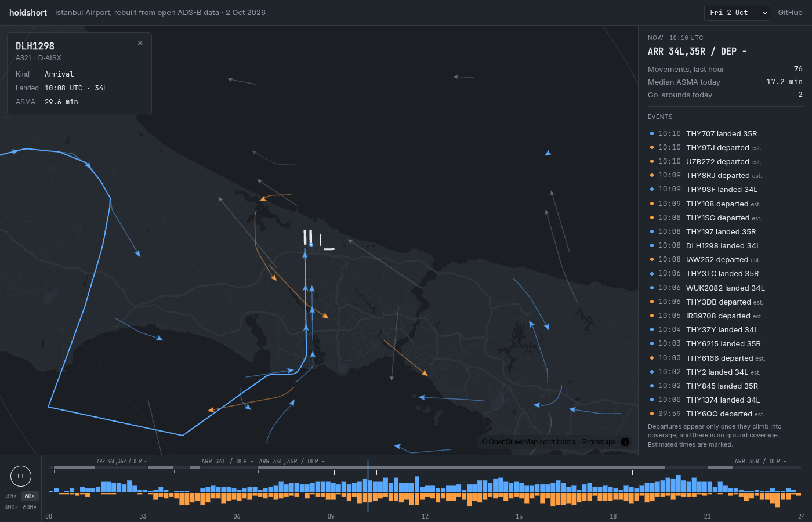This screenshot has height=522, width=812.
Task: Click the blue current-time marker on timeline
Action: 368,486
